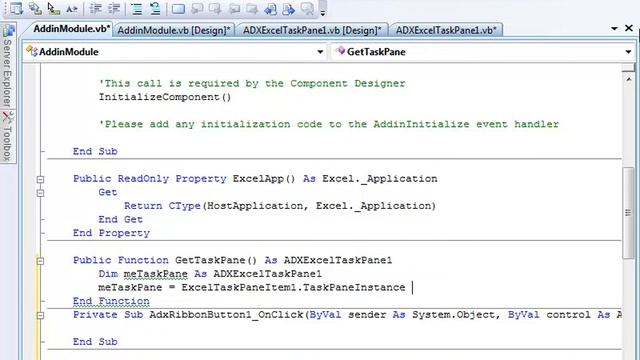This screenshot has height=360, width=640.
Task: Click the 'End Function' line
Action: 111,301
